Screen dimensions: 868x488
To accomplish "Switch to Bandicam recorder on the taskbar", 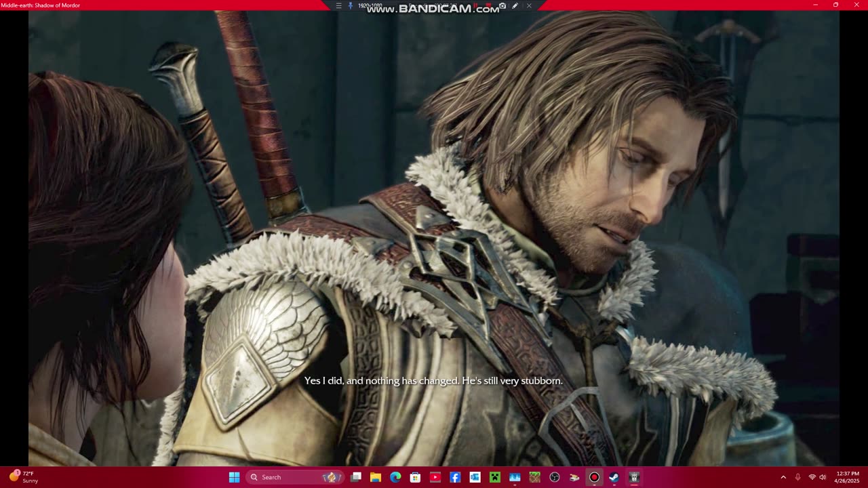I will coord(594,477).
